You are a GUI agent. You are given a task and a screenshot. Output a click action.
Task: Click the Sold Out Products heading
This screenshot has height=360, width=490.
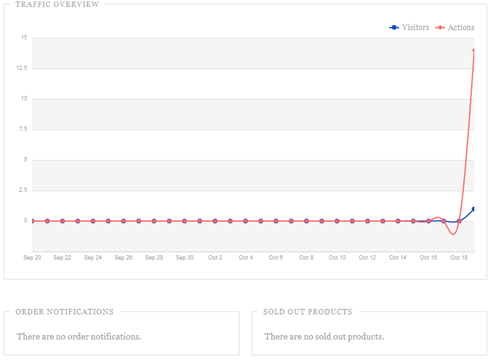click(307, 312)
